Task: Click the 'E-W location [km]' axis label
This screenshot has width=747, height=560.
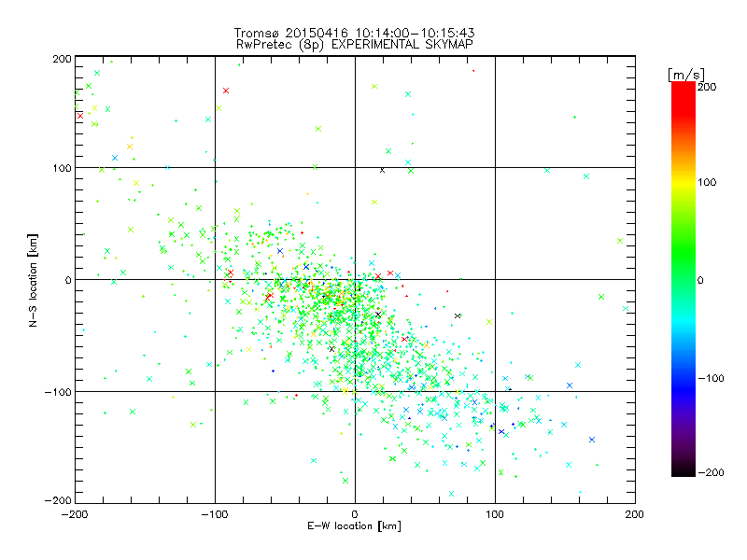Action: (x=355, y=526)
